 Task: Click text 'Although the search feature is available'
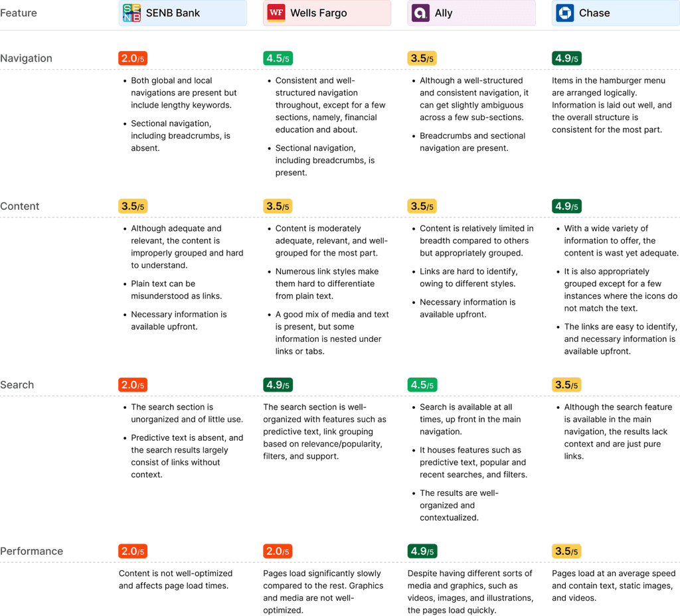point(618,431)
